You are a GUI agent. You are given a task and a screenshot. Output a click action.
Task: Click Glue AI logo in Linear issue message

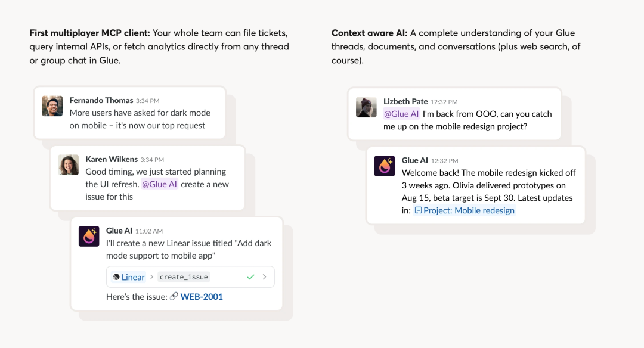[x=89, y=237]
